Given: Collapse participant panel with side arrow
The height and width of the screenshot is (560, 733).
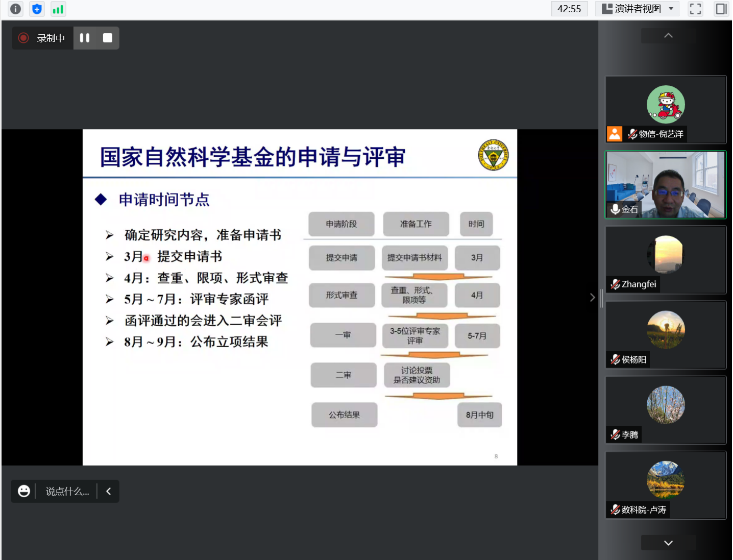Looking at the screenshot, I should click(x=592, y=297).
